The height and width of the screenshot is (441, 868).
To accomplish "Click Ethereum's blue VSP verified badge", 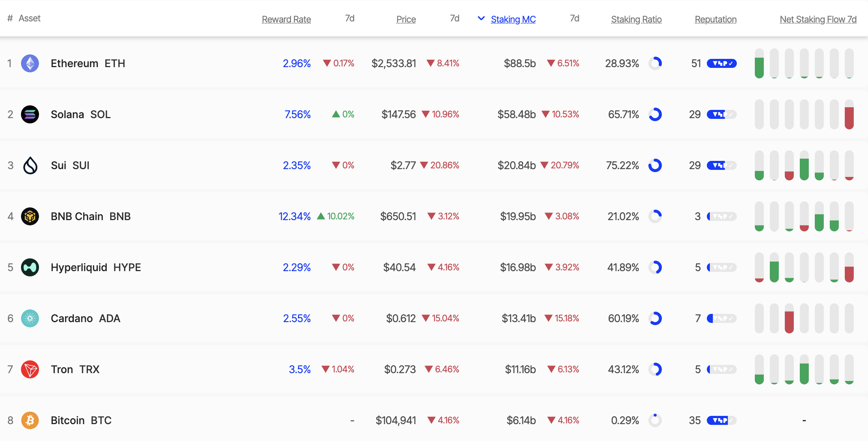I will (721, 63).
